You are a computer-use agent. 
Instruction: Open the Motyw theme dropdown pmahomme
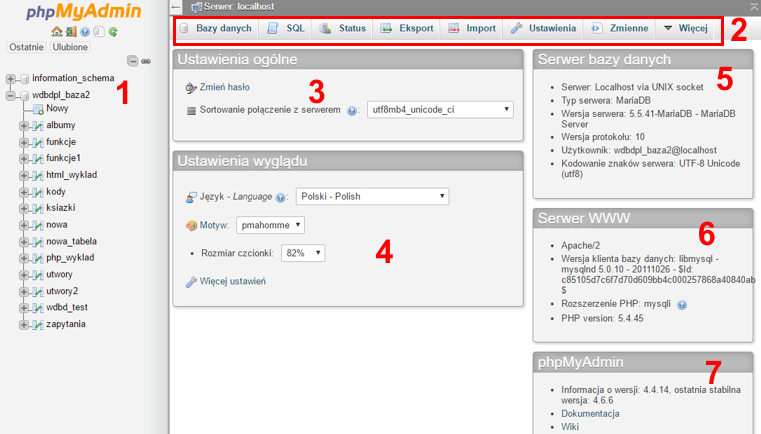pyautogui.click(x=270, y=225)
